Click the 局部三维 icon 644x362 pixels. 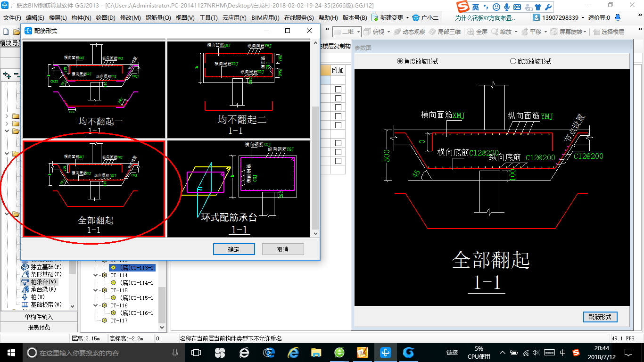432,32
